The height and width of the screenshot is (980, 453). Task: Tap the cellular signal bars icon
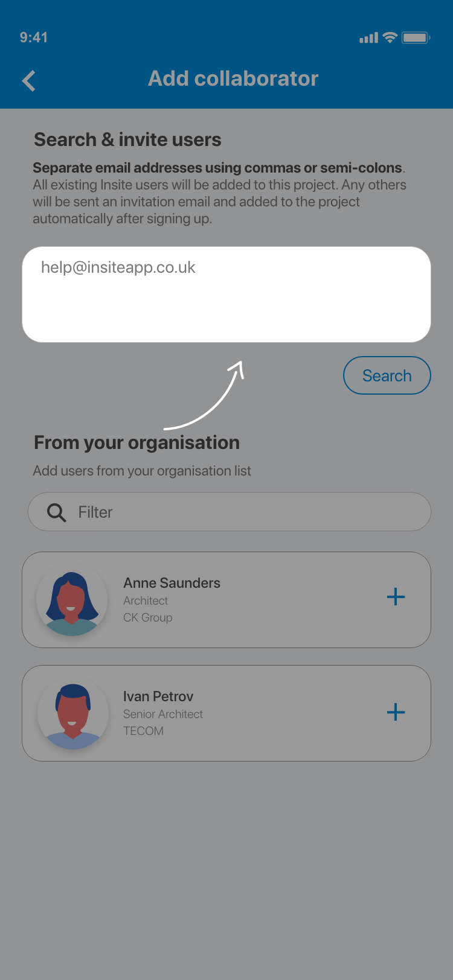coord(368,38)
